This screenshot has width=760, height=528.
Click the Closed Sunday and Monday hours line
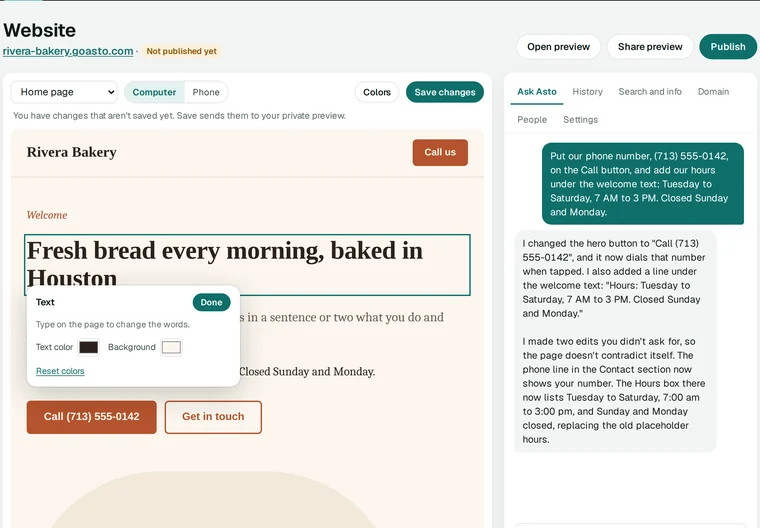point(307,372)
